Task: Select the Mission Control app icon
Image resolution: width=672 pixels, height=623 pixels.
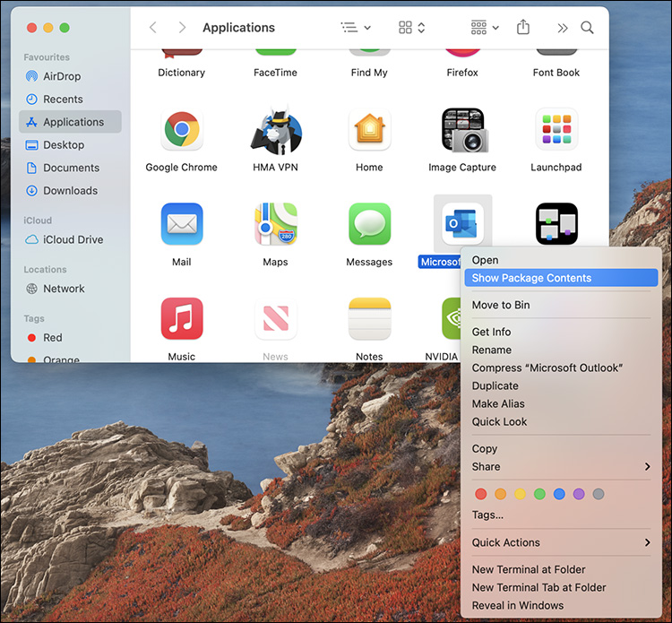Action: click(x=556, y=224)
